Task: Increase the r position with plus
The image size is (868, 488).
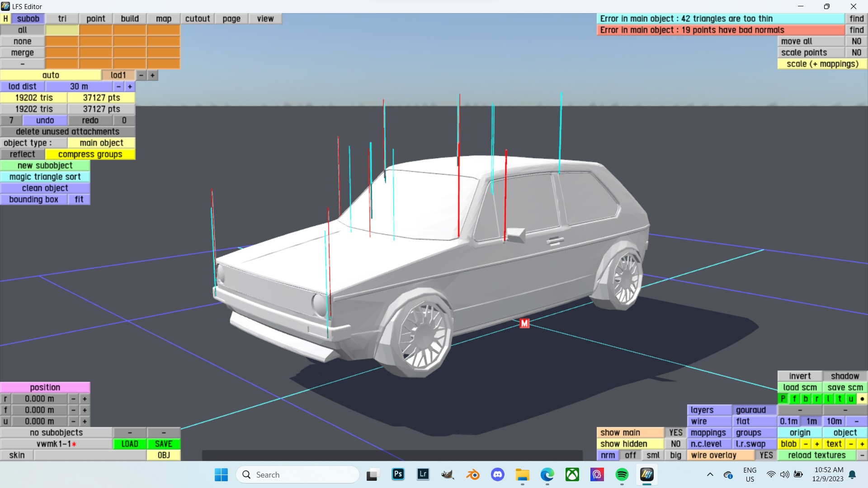Action: click(x=85, y=399)
